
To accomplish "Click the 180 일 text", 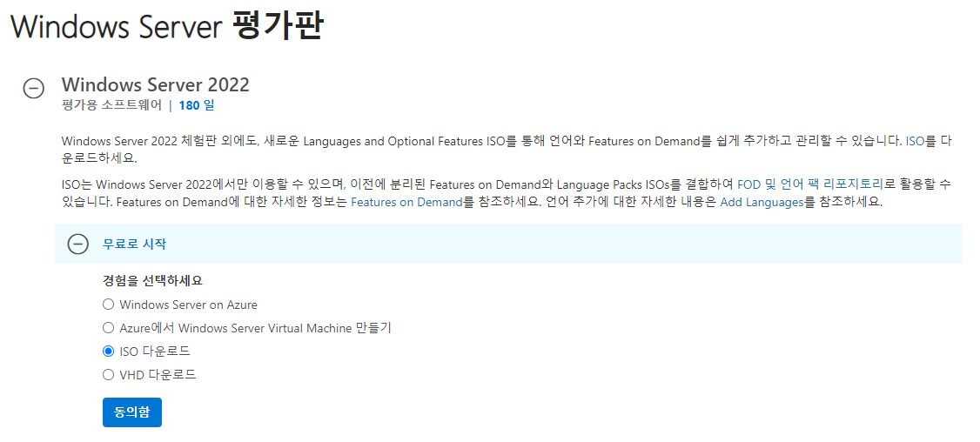I will point(196,105).
